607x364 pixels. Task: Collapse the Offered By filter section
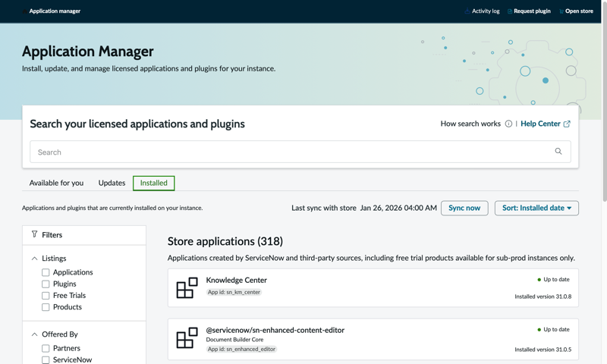point(34,334)
